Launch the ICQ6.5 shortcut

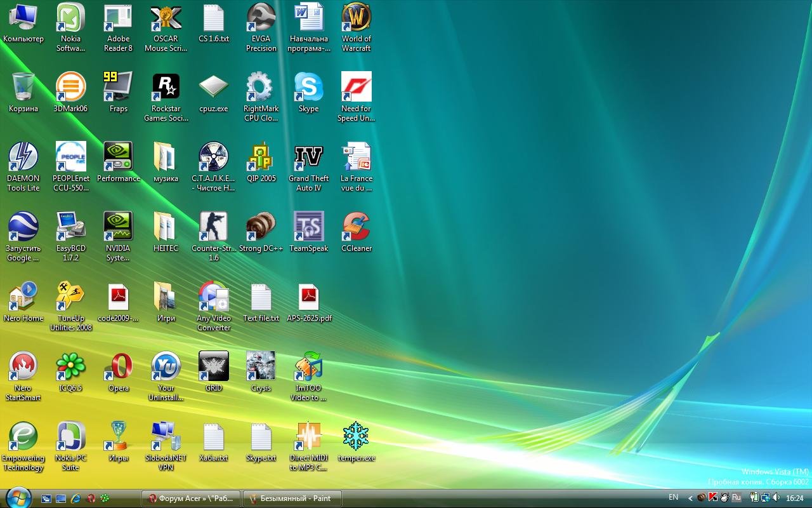71,366
